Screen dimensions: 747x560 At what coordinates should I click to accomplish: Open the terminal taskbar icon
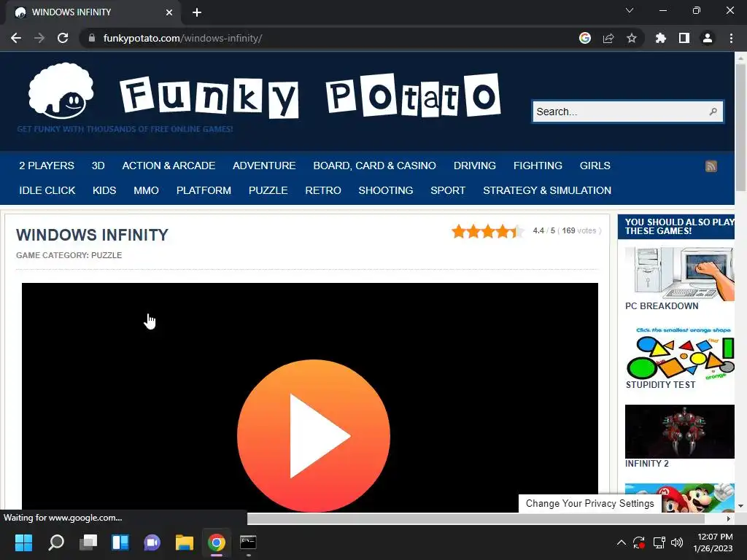coord(248,542)
